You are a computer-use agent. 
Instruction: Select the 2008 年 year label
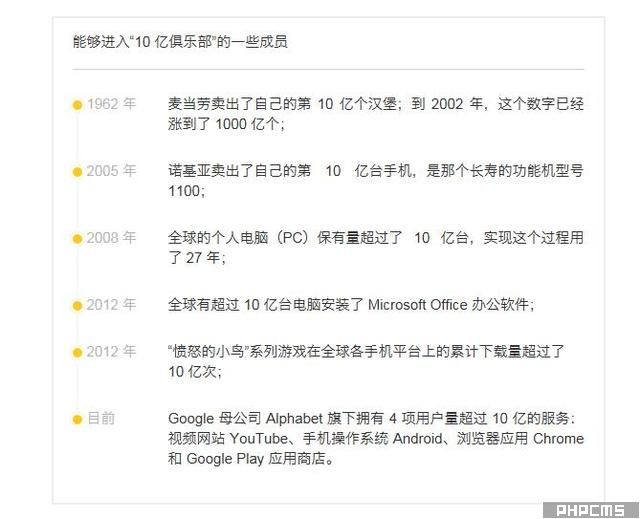click(111, 238)
